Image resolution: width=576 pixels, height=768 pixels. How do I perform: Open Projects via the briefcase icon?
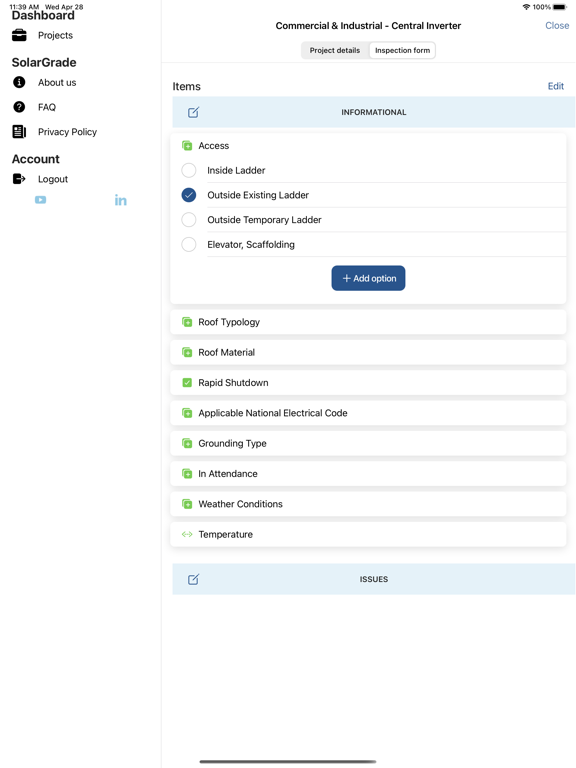[19, 35]
